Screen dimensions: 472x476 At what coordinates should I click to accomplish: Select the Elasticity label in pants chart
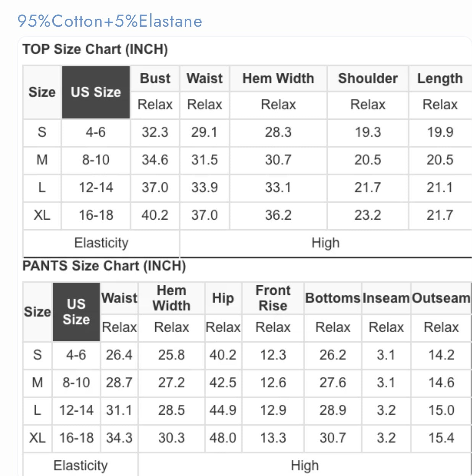[81, 465]
